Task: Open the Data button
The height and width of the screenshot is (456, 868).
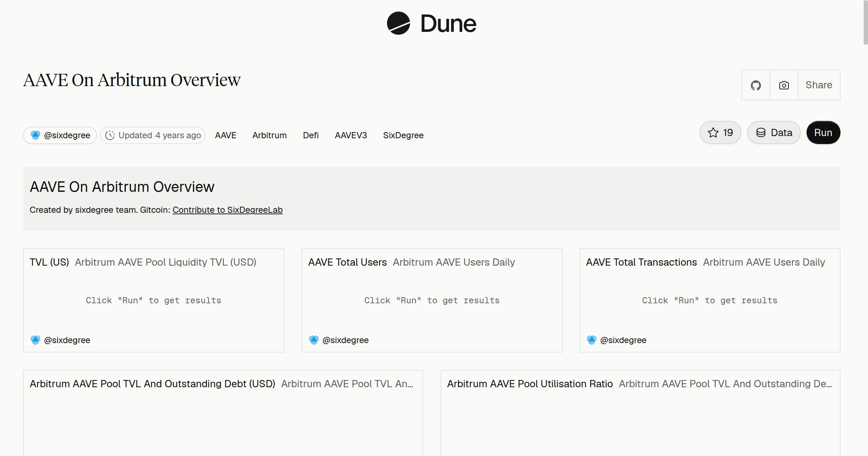Action: (x=774, y=132)
